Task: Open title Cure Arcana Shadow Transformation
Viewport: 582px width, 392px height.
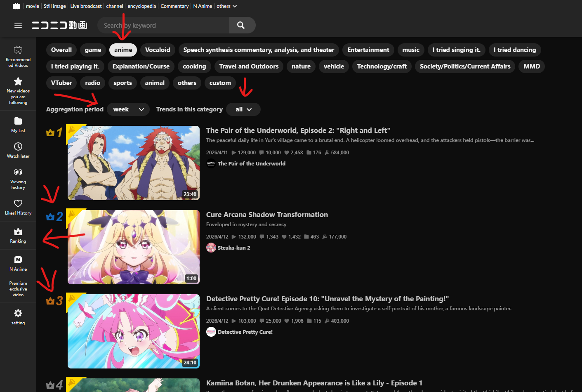Action: pos(267,215)
